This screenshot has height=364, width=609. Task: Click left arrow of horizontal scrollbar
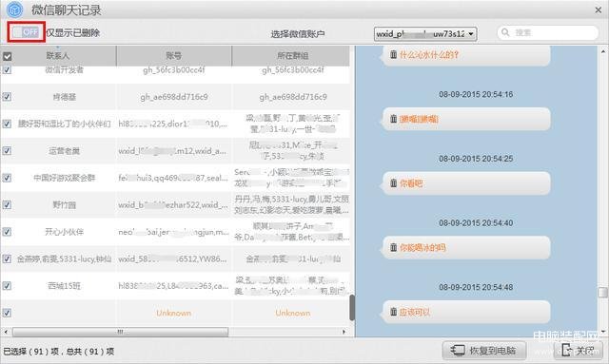tap(6, 332)
